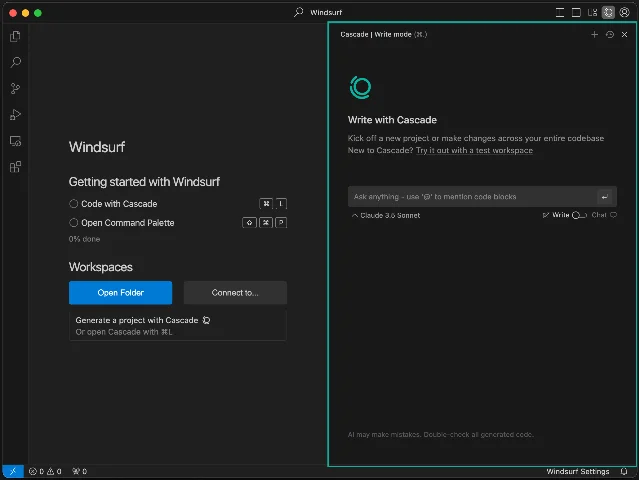
Task: Select the Code with Cascade radio step
Action: [73, 204]
